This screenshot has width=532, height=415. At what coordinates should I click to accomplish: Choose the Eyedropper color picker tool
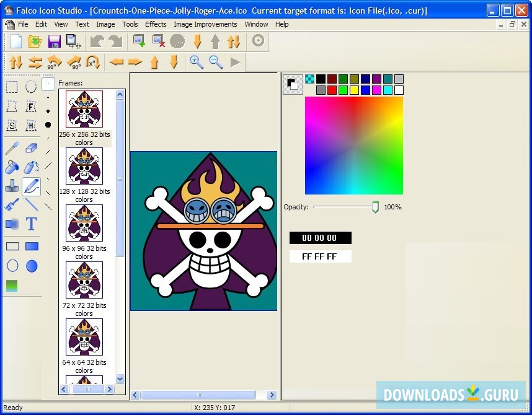pyautogui.click(x=12, y=148)
